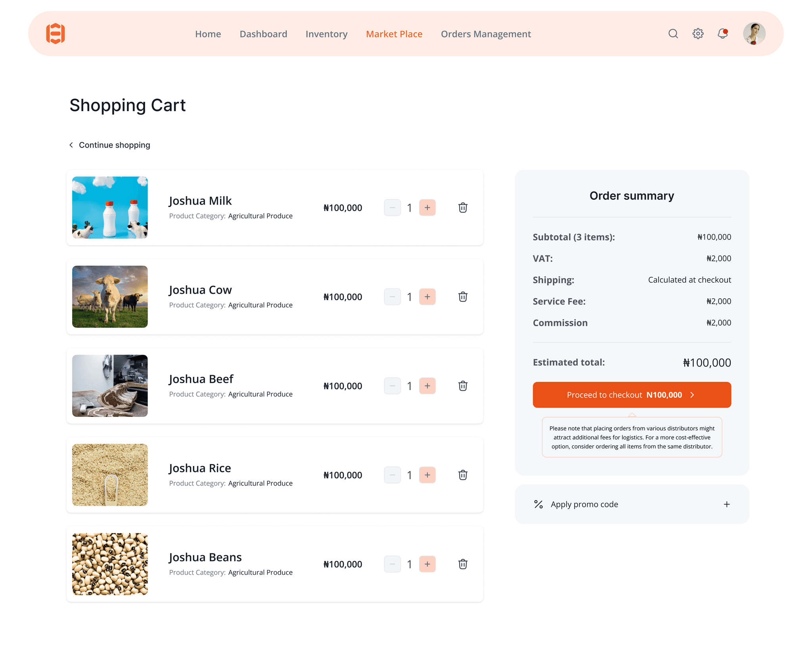
Task: Decrease Joshua Cow quantity with minus
Action: 392,297
